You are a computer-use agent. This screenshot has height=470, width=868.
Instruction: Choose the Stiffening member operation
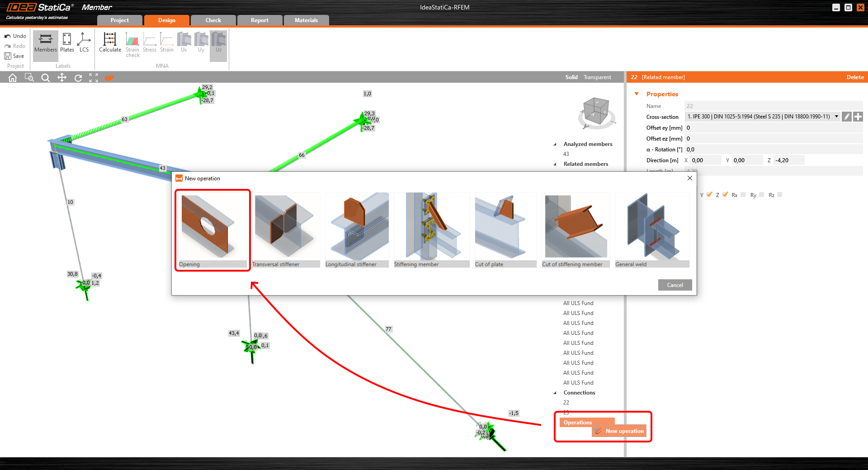point(432,230)
